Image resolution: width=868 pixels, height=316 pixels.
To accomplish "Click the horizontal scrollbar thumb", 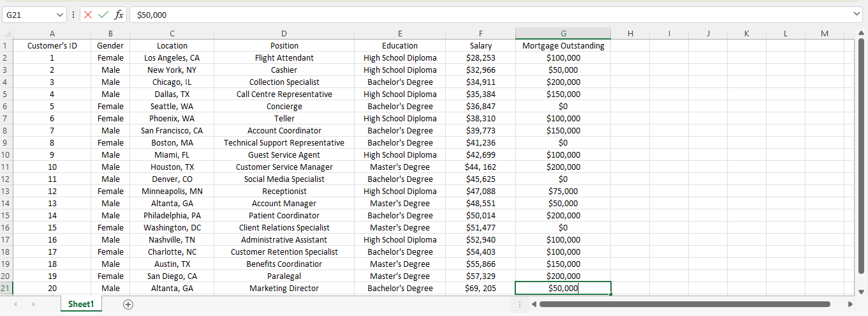I will click(x=684, y=305).
